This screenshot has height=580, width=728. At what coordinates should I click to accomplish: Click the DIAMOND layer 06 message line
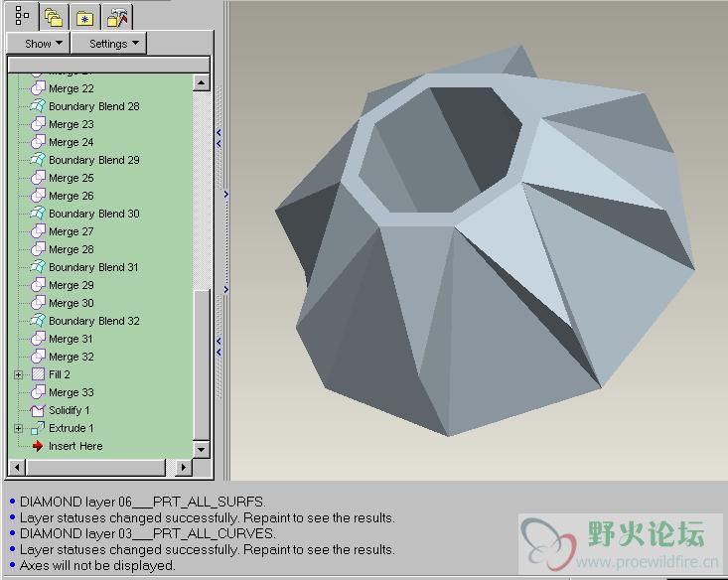(x=143, y=502)
